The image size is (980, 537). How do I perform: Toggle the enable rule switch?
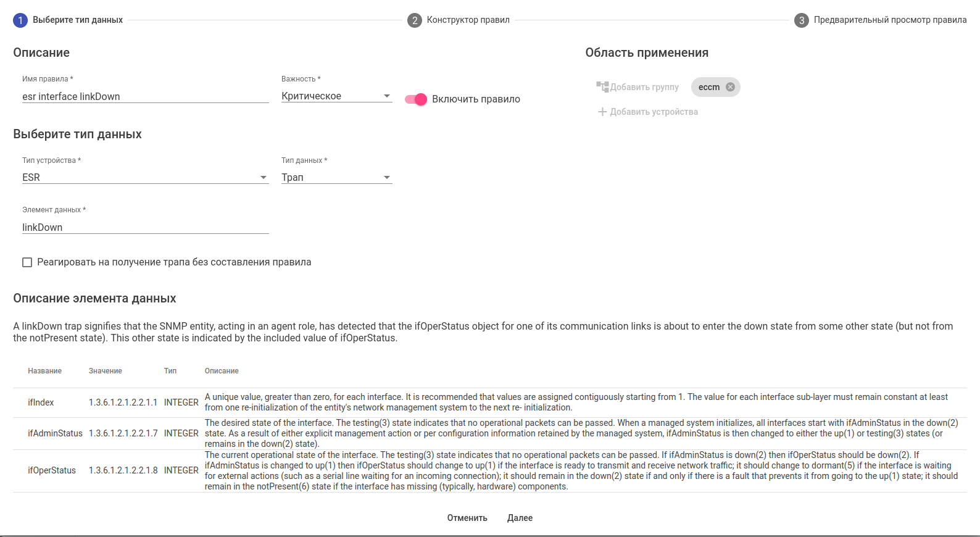tap(416, 99)
